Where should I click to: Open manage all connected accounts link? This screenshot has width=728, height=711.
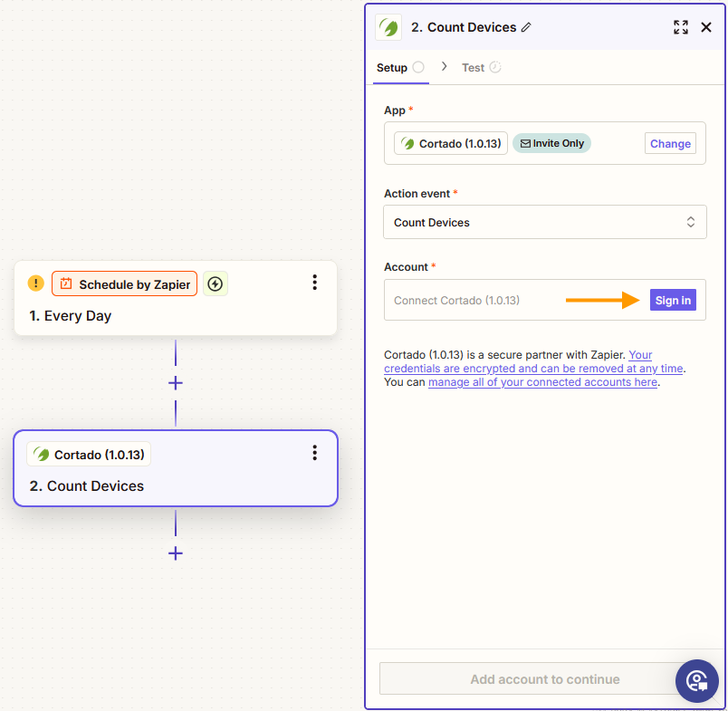pyautogui.click(x=542, y=382)
